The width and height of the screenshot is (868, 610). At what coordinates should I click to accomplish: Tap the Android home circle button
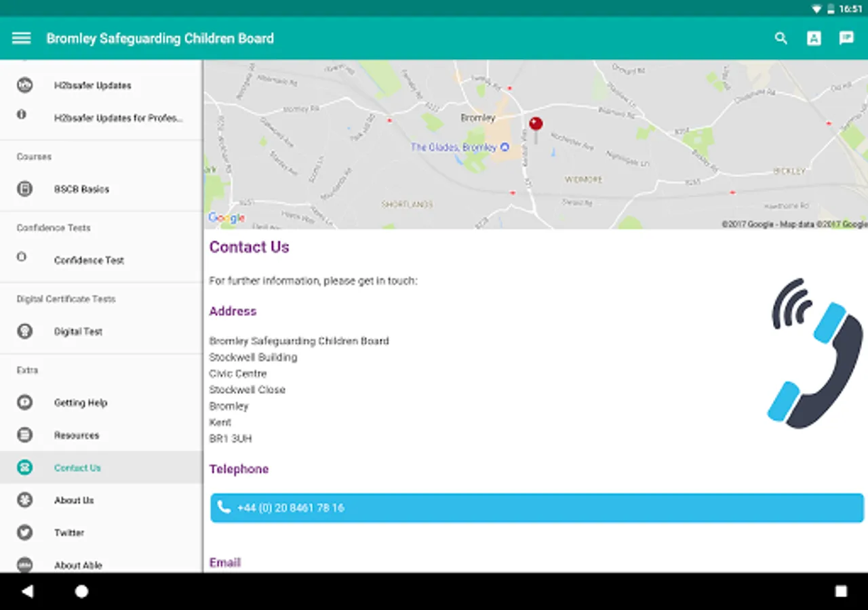tap(81, 591)
